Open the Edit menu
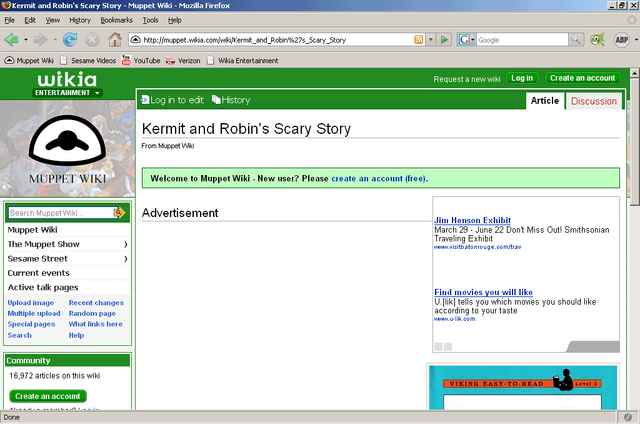The height and width of the screenshot is (424, 640). (30, 20)
